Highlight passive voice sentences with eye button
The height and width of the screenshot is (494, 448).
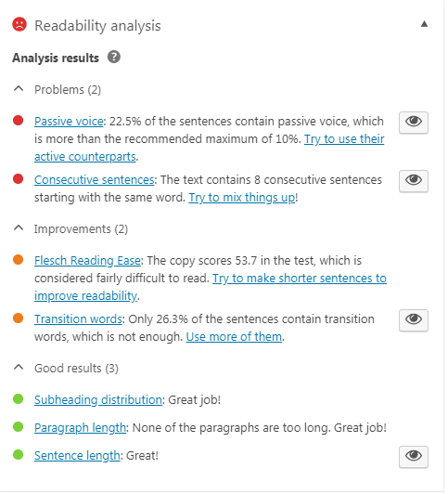pyautogui.click(x=414, y=123)
